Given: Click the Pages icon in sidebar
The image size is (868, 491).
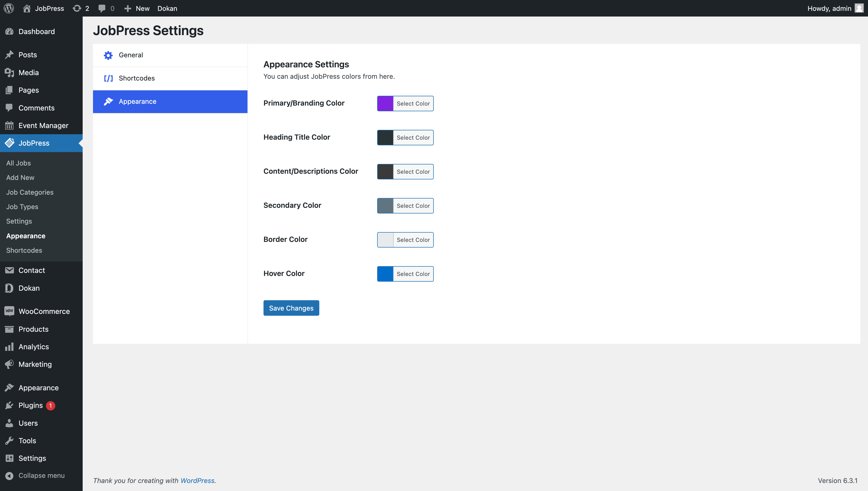Looking at the screenshot, I should pyautogui.click(x=10, y=90).
